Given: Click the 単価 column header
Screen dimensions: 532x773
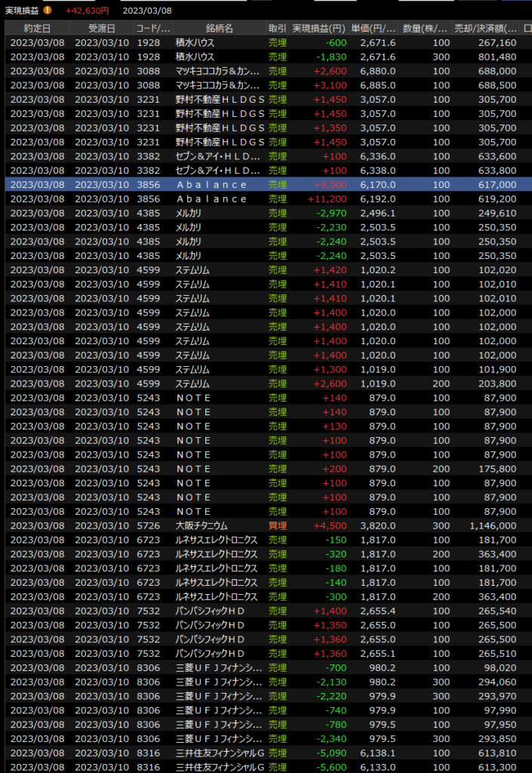Looking at the screenshot, I should (x=377, y=28).
